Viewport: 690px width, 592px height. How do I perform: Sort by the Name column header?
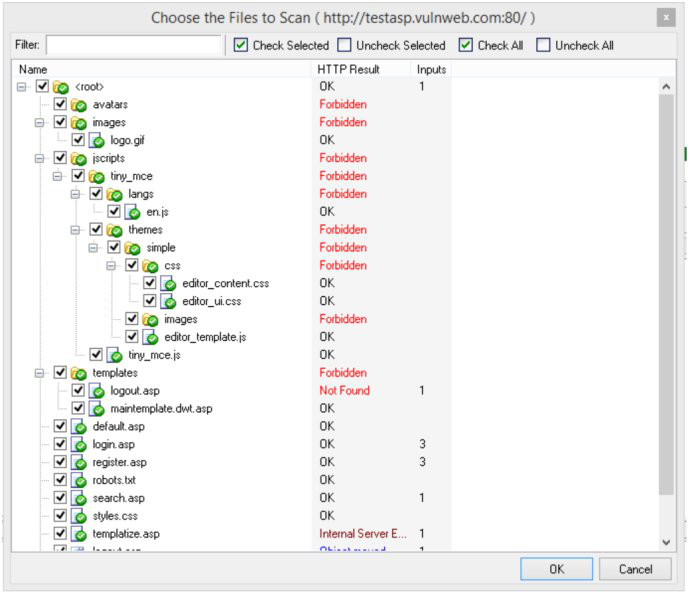click(161, 70)
